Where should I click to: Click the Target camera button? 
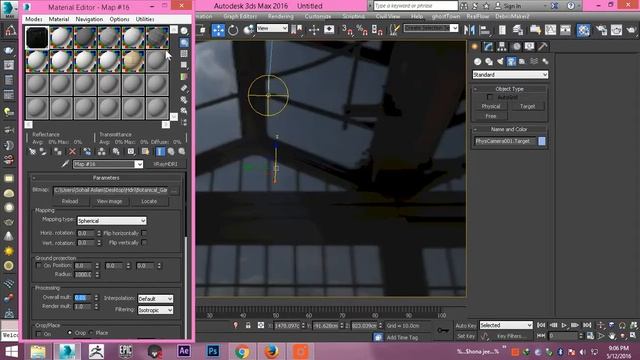[x=527, y=107]
